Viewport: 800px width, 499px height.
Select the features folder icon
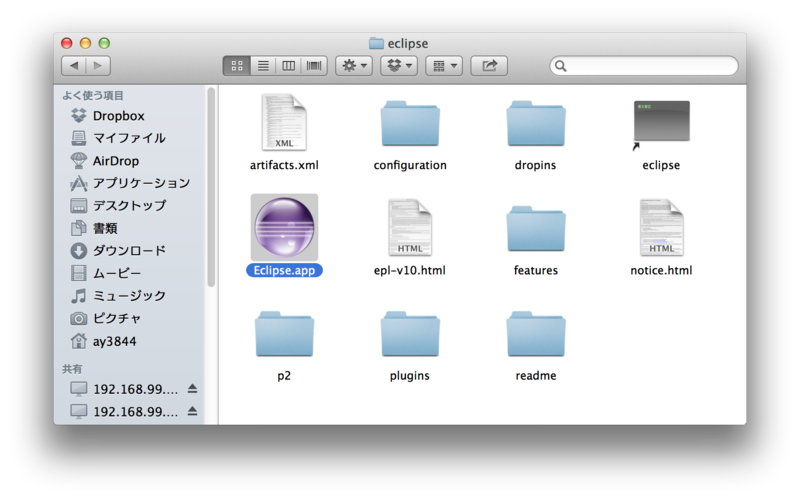536,229
